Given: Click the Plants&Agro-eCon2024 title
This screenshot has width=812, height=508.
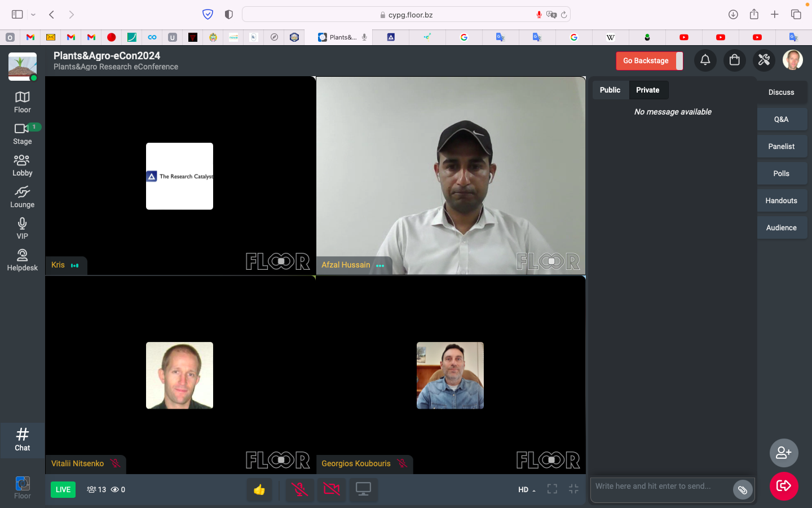Looking at the screenshot, I should tap(107, 55).
